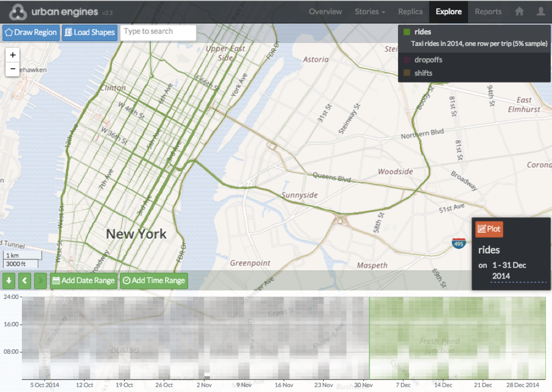This screenshot has width=552, height=392.
Task: Click the Draw Region button
Action: 31,32
